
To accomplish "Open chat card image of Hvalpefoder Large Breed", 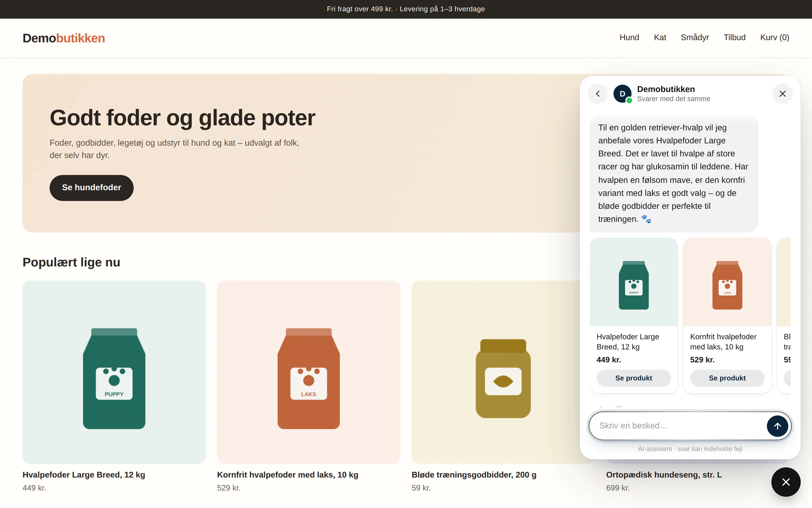I will tap(633, 282).
